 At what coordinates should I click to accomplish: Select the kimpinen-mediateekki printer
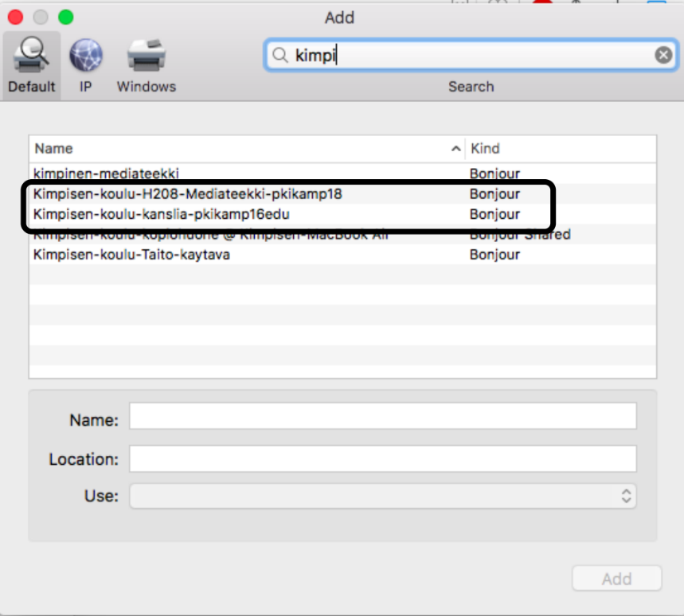click(x=106, y=173)
